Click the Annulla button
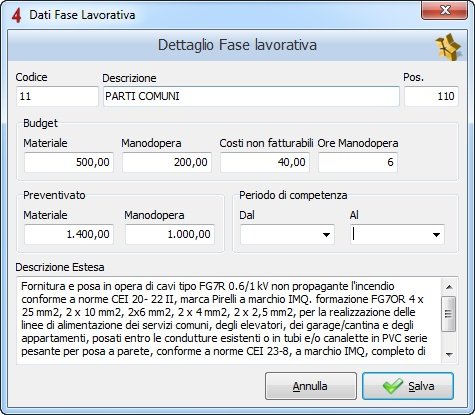 point(311,386)
